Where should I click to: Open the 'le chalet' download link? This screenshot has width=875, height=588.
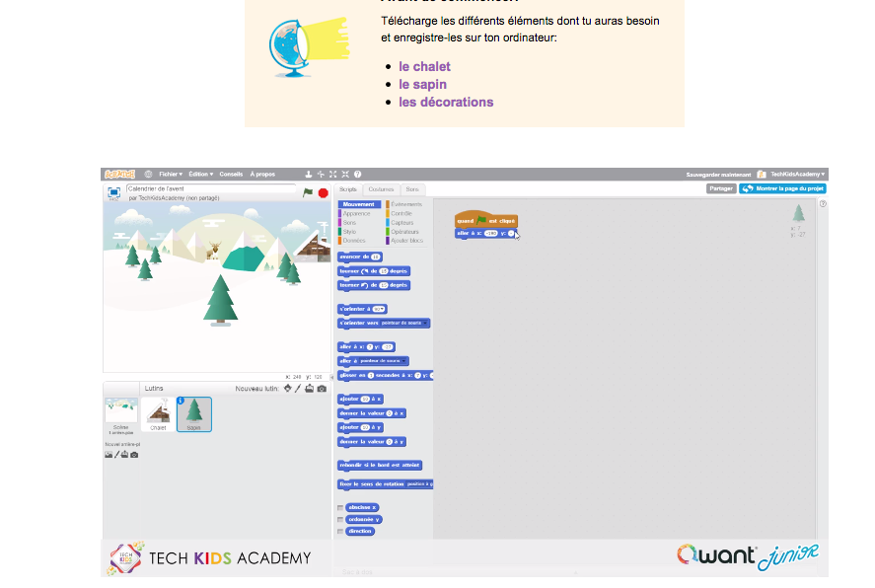pos(424,66)
